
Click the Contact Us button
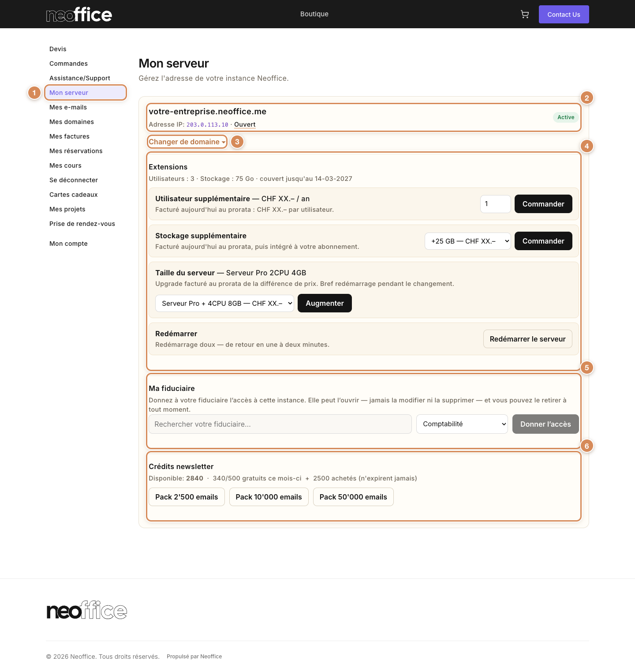564,14
